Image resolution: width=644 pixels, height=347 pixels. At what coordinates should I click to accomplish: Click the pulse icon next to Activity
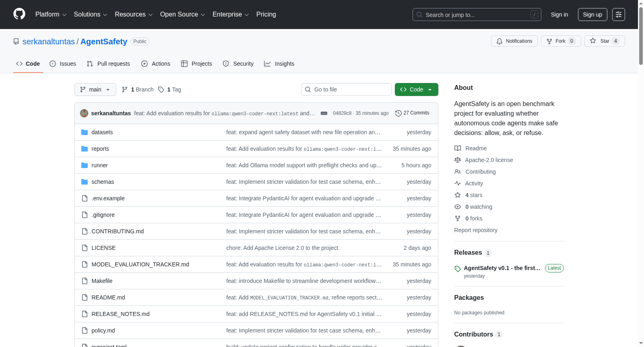point(458,183)
